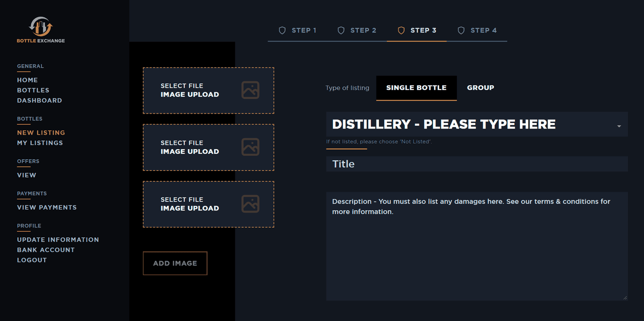
Task: Navigate to Bank Account settings
Action: point(46,250)
